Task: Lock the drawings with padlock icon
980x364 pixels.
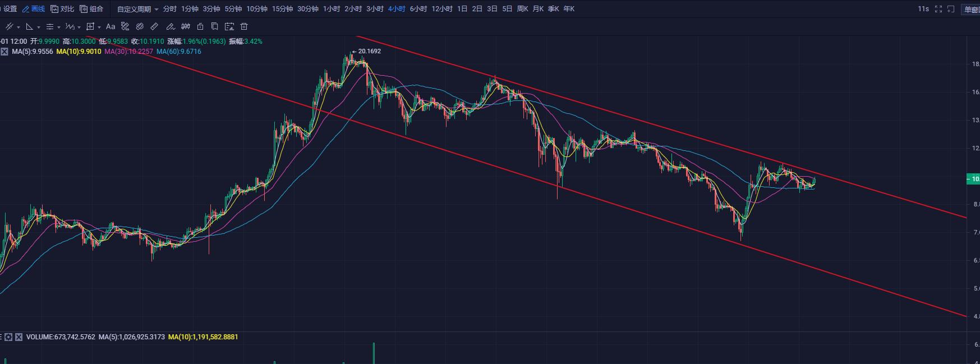Action: click(200, 26)
